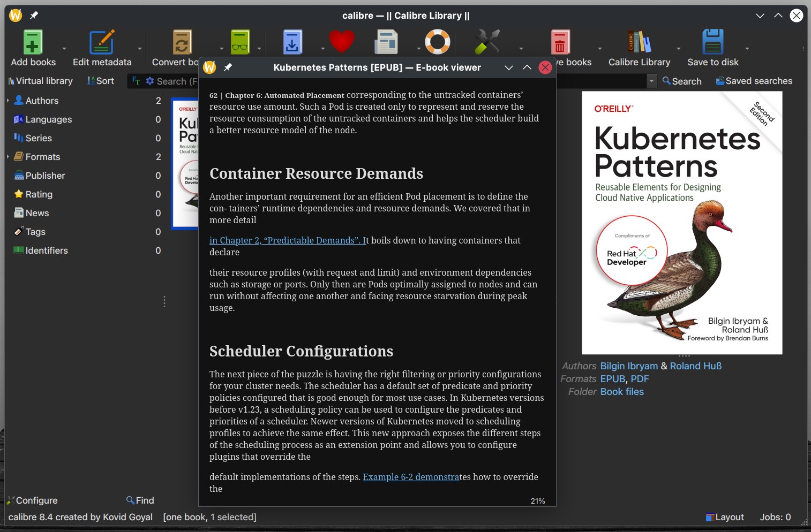Click the 21% reading progress indicator

tap(538, 501)
